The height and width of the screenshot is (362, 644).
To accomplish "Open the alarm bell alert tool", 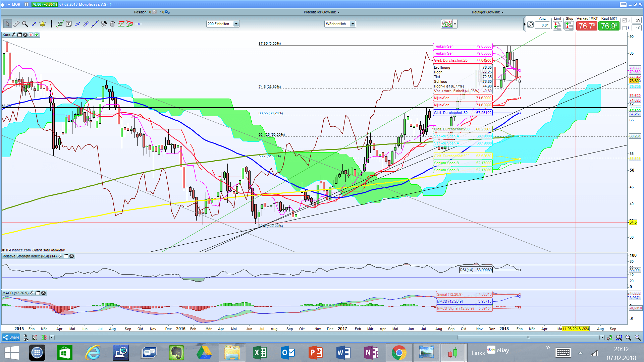I will click(42, 24).
